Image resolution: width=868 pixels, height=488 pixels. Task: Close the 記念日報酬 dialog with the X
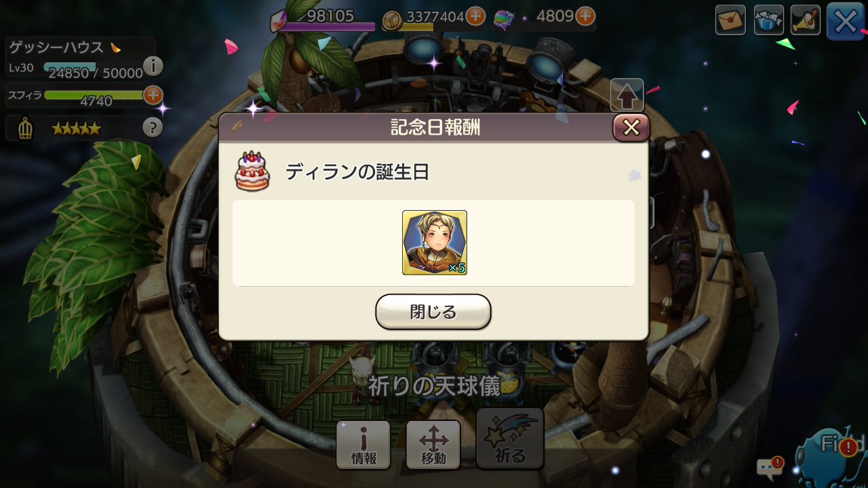(631, 127)
